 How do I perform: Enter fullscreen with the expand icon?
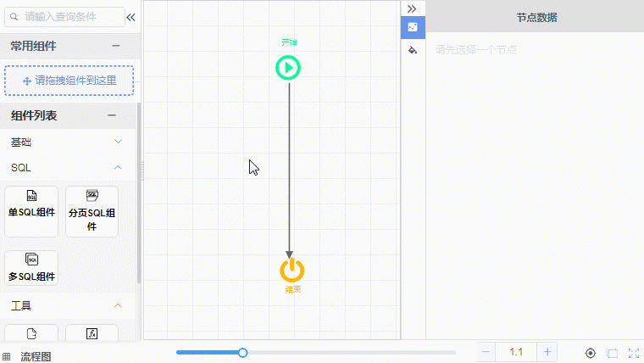click(633, 352)
